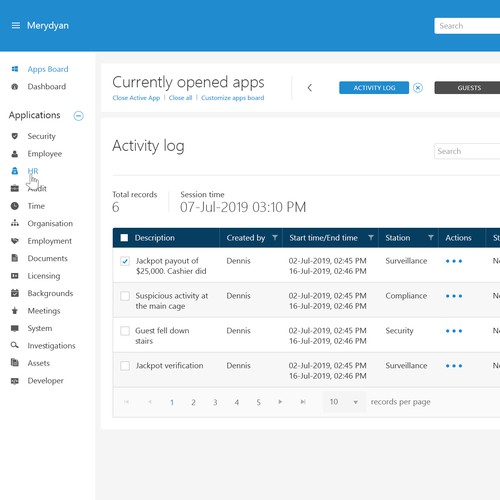500x500 pixels.
Task: Jump to the last results page
Action: pos(303,402)
